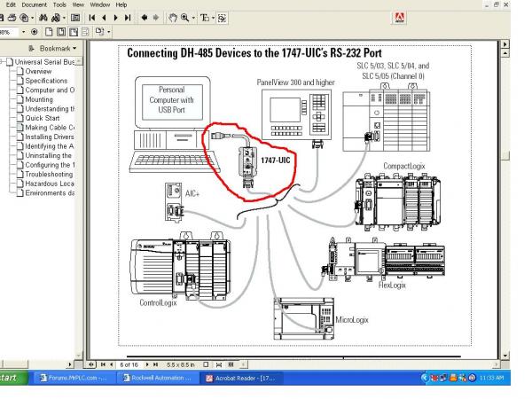
Task: Toggle continuous-facing layout in status bar
Action: pyautogui.click(x=231, y=364)
